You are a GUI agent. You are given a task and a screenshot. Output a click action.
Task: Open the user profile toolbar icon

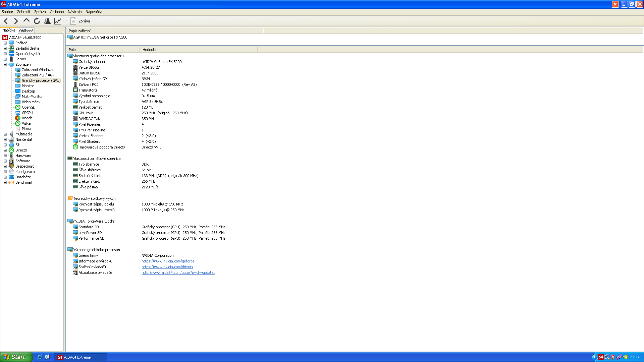coord(47,21)
